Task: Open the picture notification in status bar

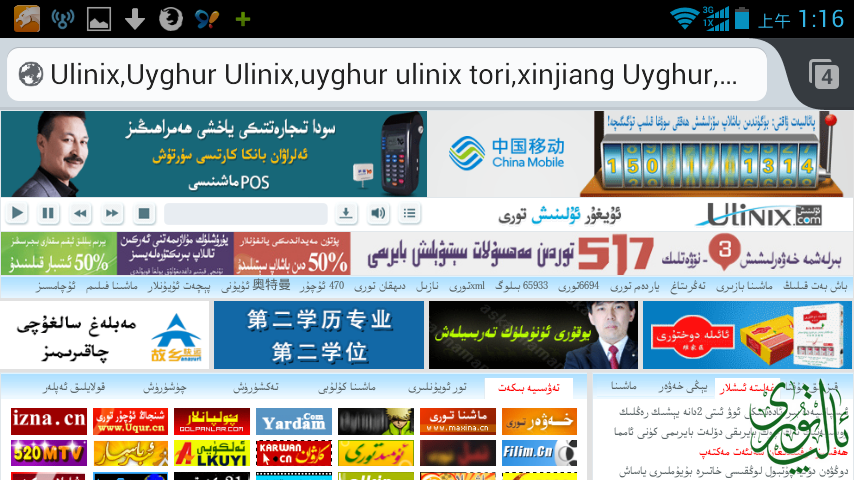Action: point(99,19)
